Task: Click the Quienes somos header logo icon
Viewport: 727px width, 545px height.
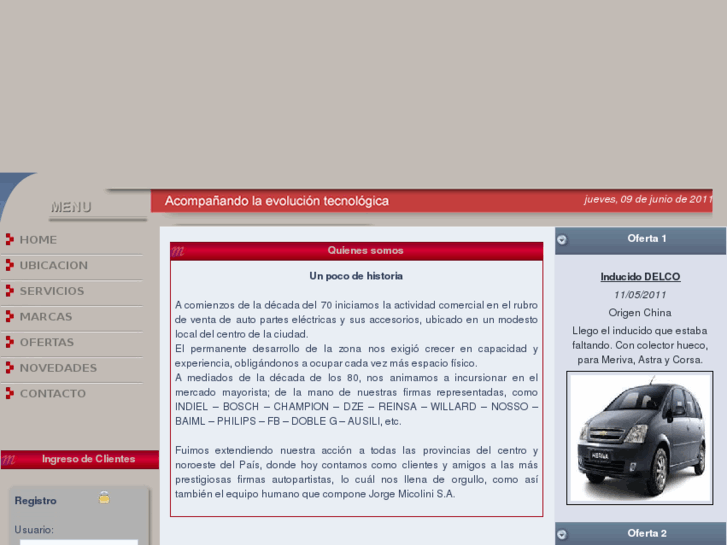Action: [178, 251]
